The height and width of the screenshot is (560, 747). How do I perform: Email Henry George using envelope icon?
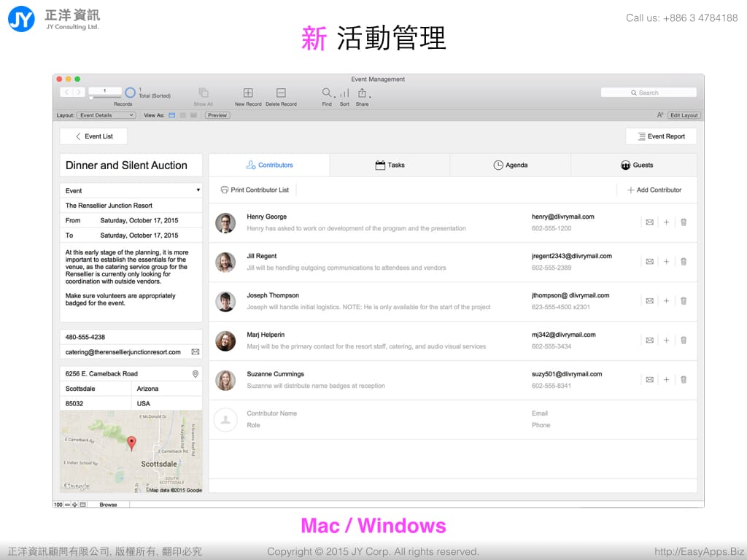[x=649, y=222]
